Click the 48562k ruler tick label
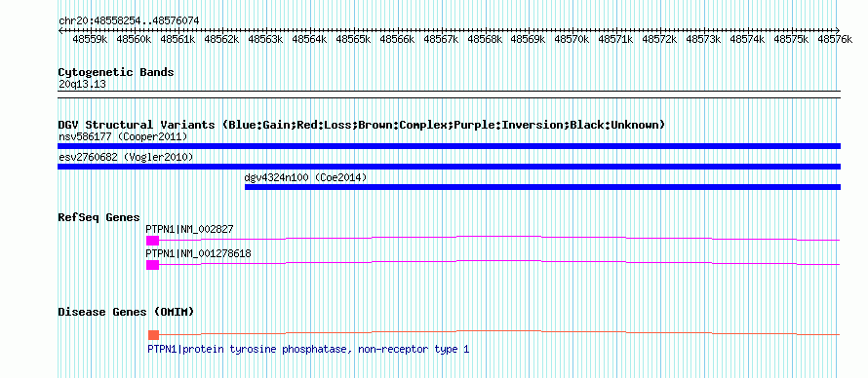 pyautogui.click(x=221, y=40)
